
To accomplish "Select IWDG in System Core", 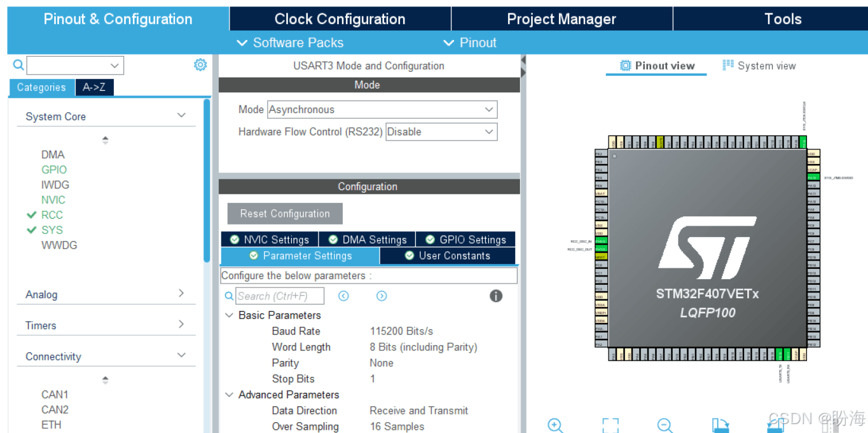I will point(55,185).
